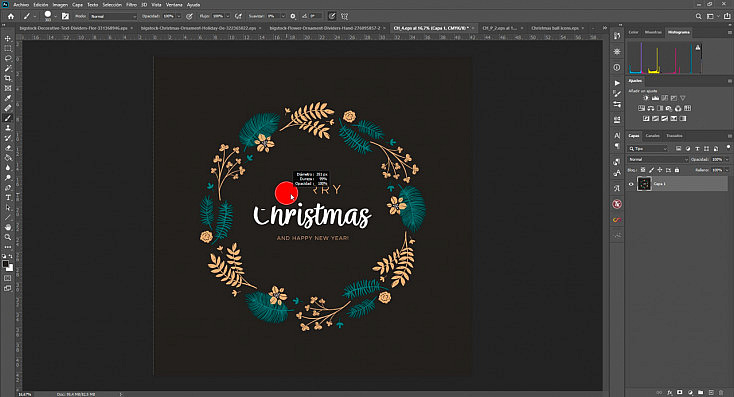Open the Christmas ball icons.eps document tab

pos(555,28)
